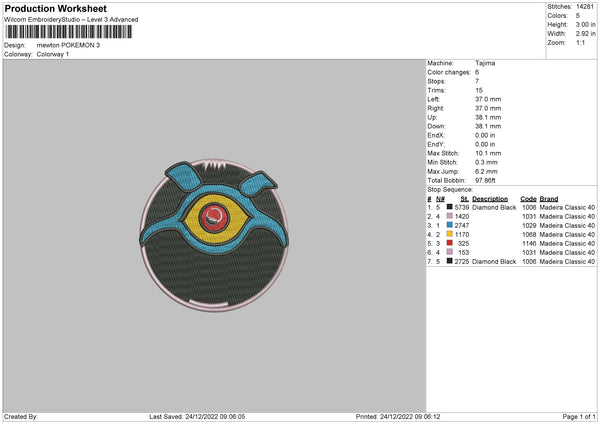Click thread code "1068" in row 4

click(529, 235)
